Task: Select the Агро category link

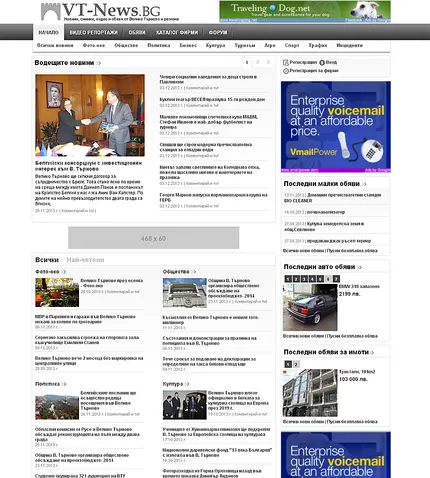Action: [x=270, y=45]
